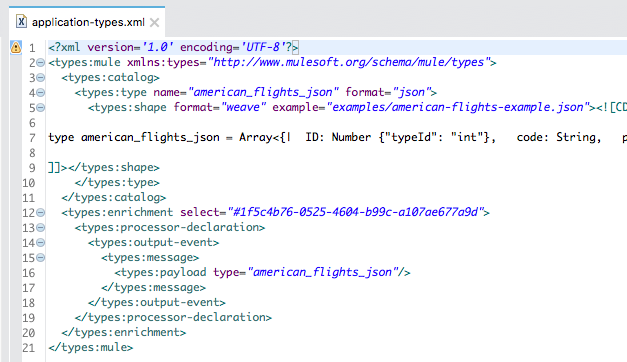The image size is (627, 362).
Task: Click the 'UTF-8' encoding value
Action: (263, 47)
